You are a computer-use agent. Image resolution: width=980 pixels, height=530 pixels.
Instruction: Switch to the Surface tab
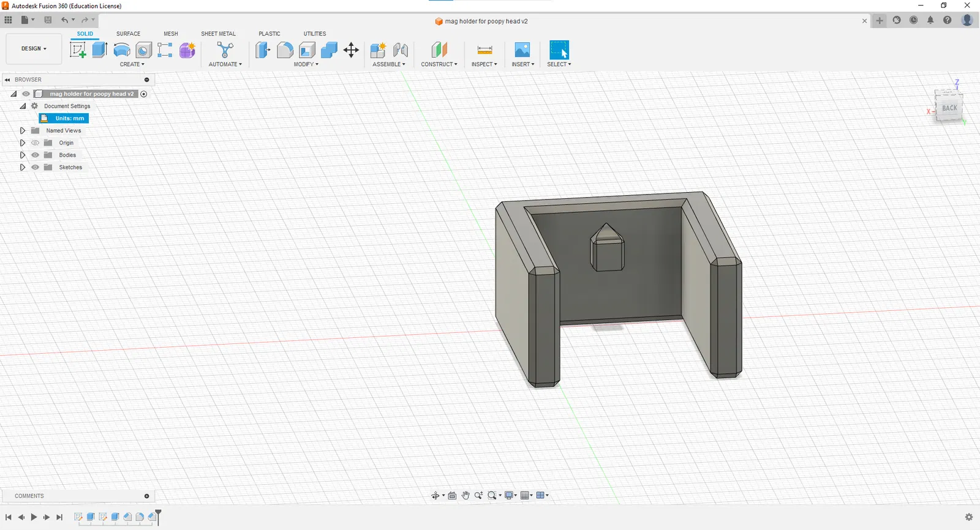129,34
